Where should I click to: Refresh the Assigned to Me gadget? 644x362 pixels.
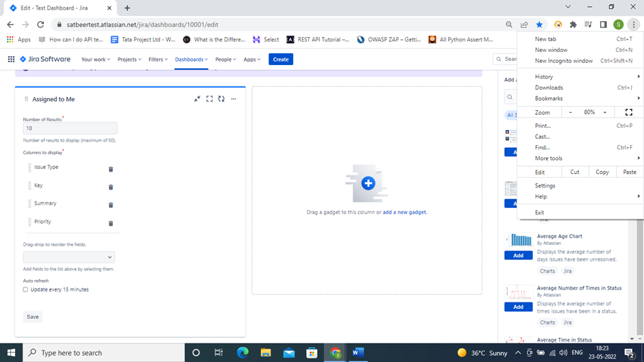(x=221, y=99)
